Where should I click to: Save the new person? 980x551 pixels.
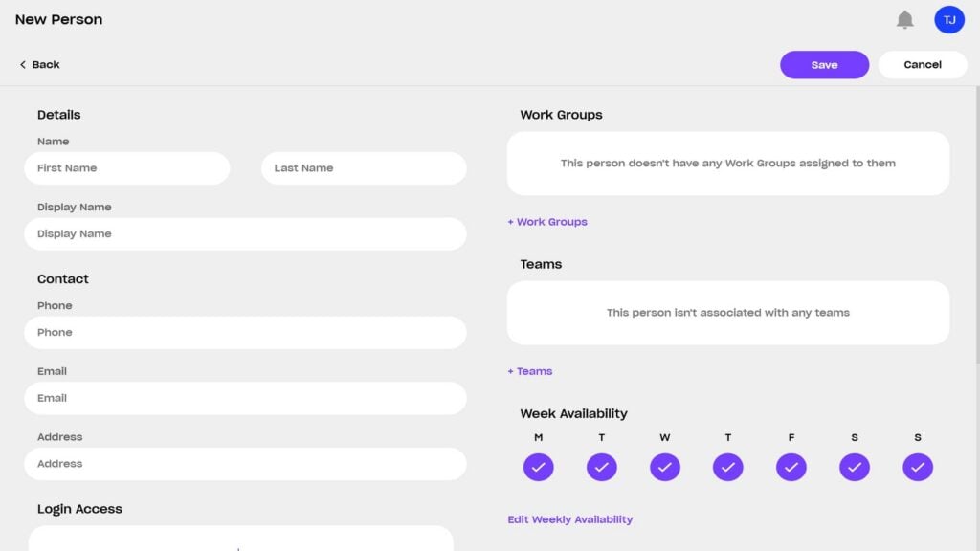point(824,64)
